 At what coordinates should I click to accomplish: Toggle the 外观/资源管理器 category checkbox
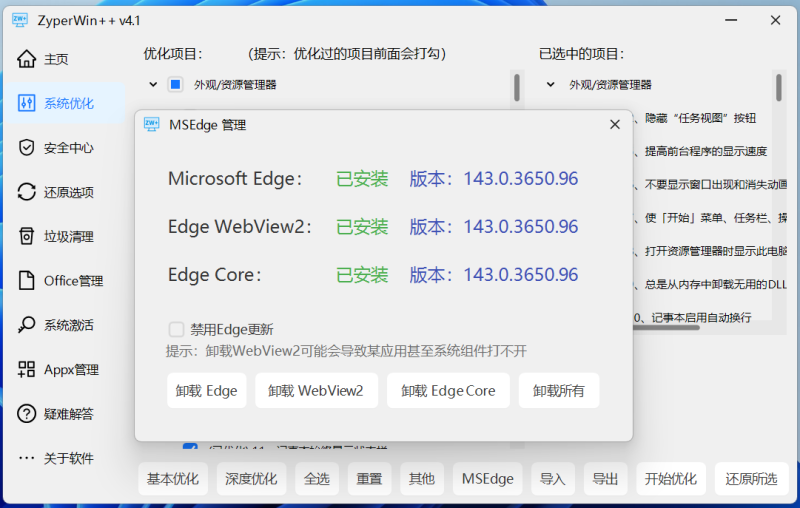[176, 85]
